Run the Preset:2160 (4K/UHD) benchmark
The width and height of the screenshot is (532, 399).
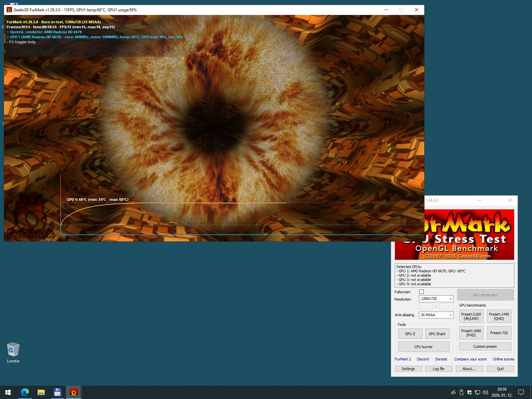[471, 316]
